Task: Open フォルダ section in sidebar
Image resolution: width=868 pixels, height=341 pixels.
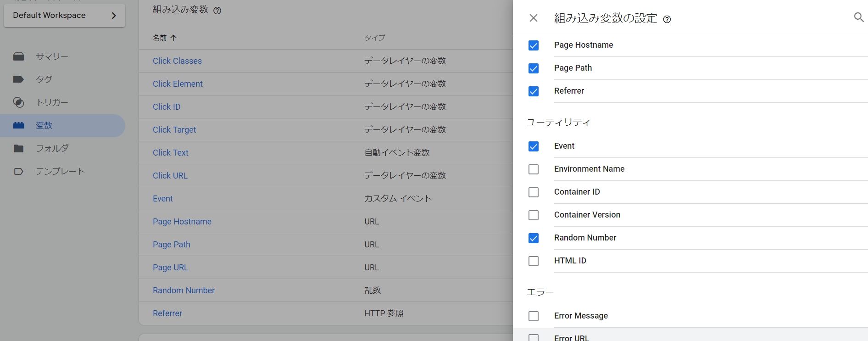Action: pos(52,148)
